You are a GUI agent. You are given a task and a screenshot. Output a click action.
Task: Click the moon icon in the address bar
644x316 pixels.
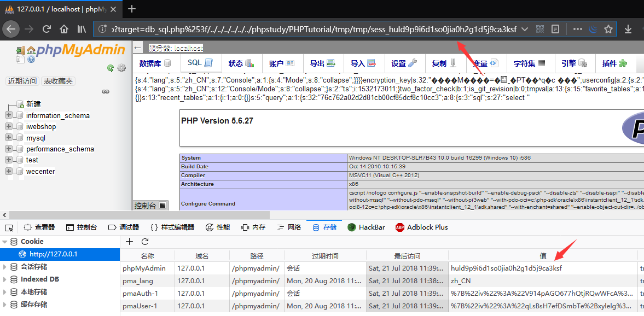[x=593, y=29]
